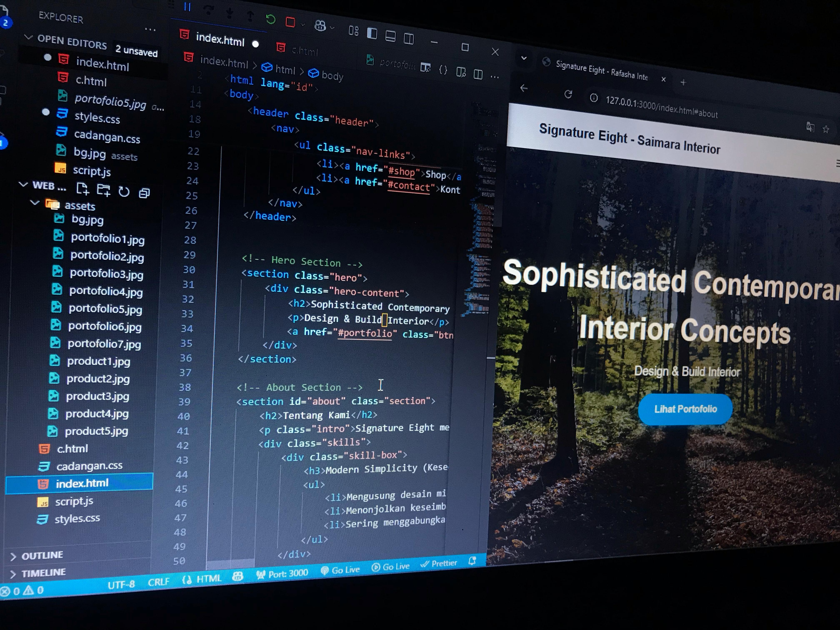Viewport: 840px width, 630px height.
Task: Collapse the WEB workspace folder
Action: click(23, 185)
